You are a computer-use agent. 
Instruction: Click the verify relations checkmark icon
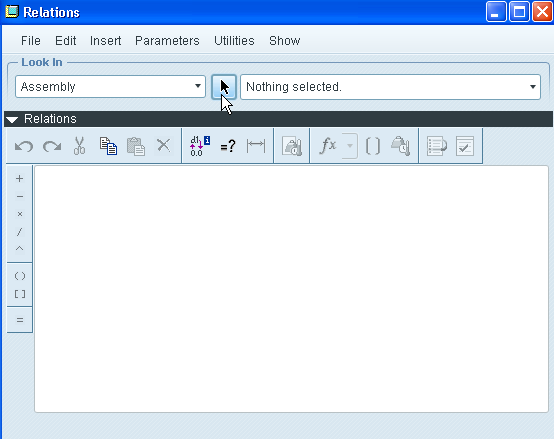point(465,146)
